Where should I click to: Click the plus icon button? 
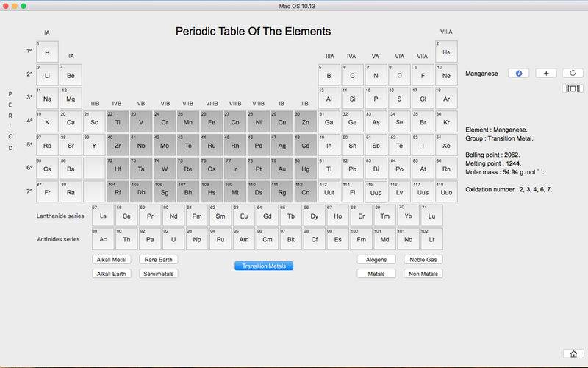pyautogui.click(x=546, y=73)
